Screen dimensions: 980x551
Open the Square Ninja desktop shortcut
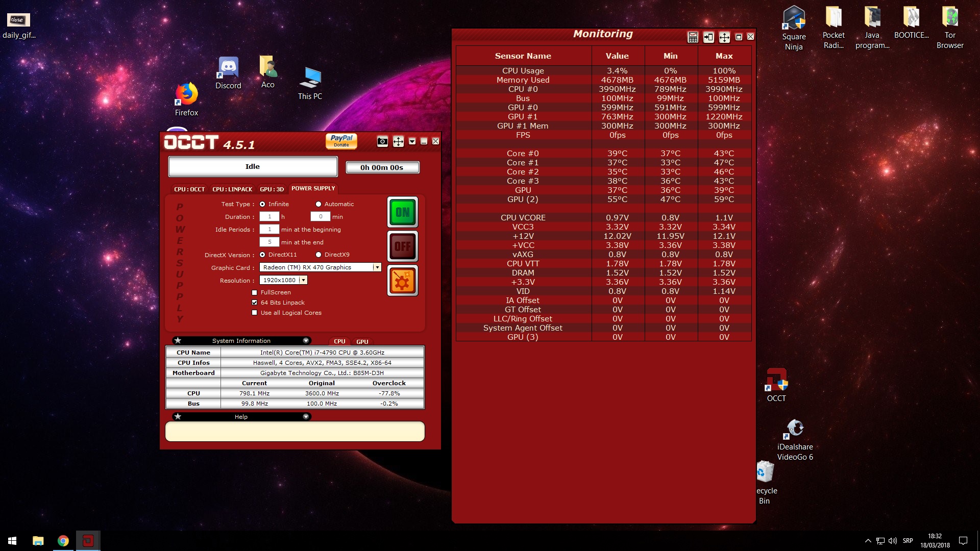coord(794,28)
